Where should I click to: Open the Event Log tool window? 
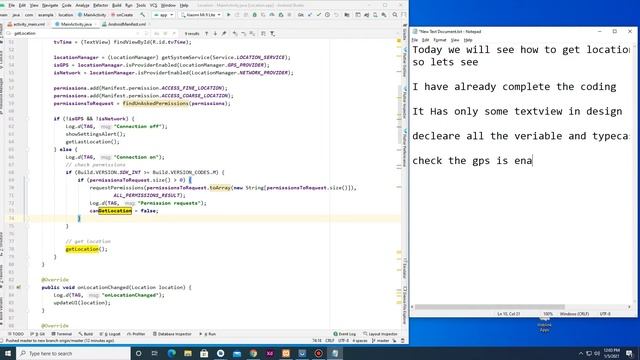(x=344, y=334)
